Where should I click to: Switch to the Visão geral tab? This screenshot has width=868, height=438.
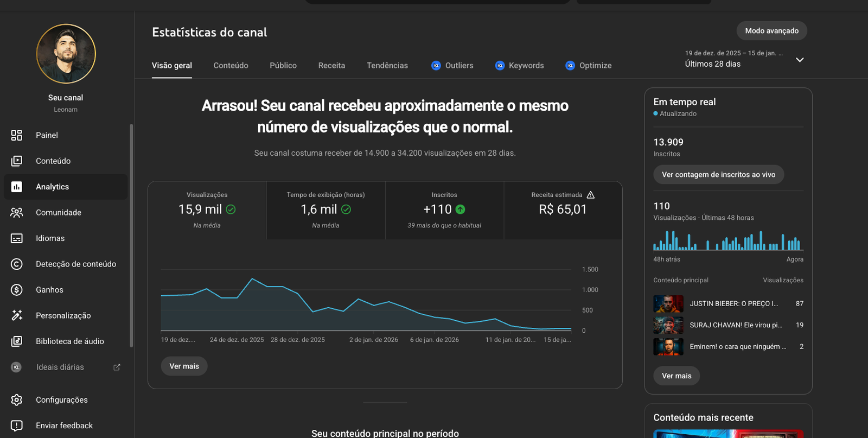172,66
